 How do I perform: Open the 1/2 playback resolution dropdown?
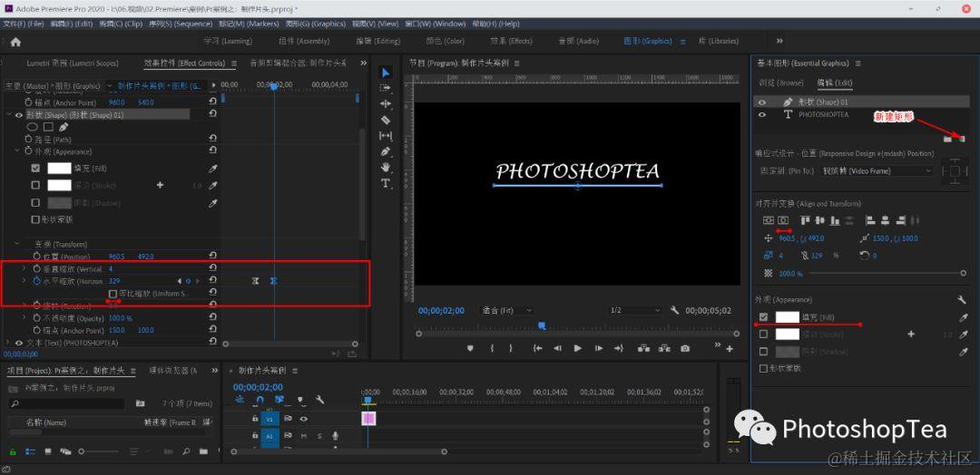click(635, 310)
